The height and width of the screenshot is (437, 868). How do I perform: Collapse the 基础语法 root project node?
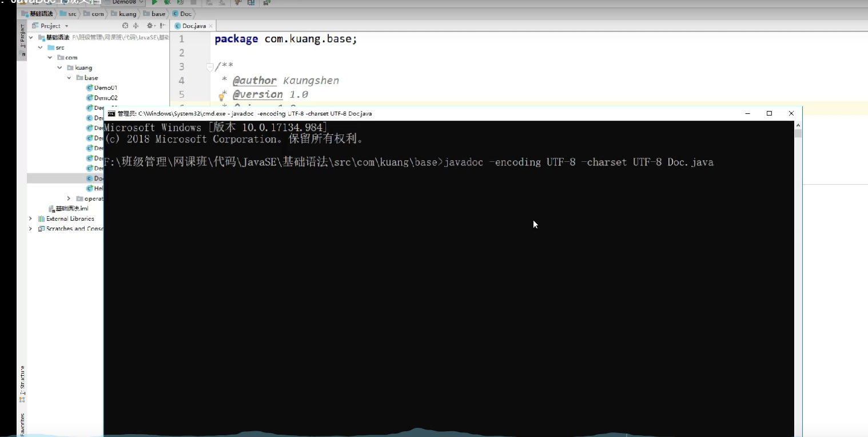(x=31, y=37)
